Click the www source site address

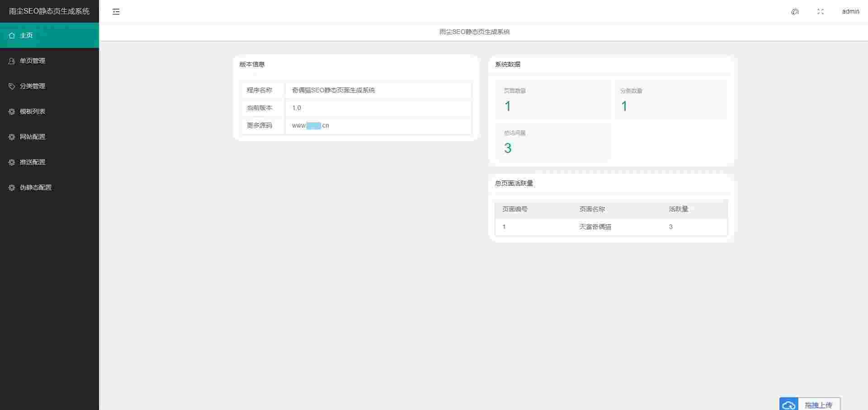pyautogui.click(x=311, y=125)
